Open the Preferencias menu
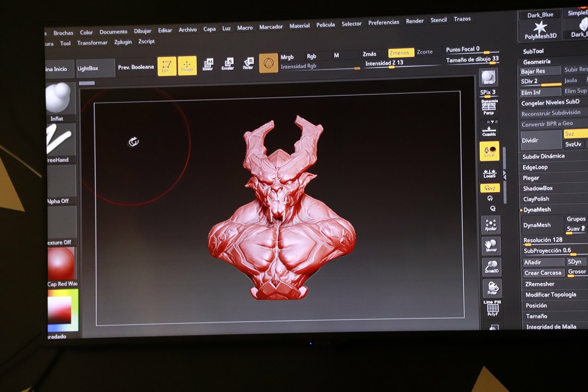This screenshot has height=392, width=588. 384,22
